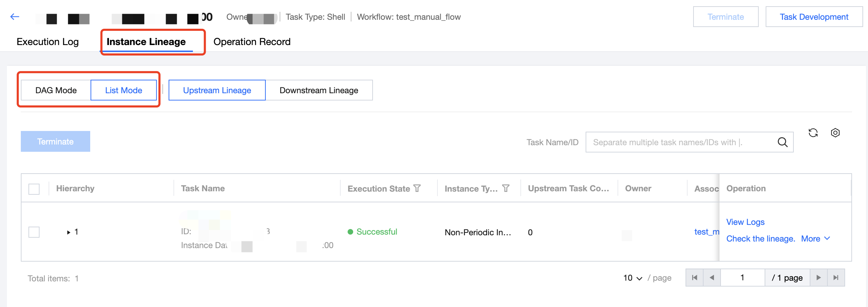The width and height of the screenshot is (868, 307).
Task: Click the Task Name/ID search field
Action: coord(680,142)
